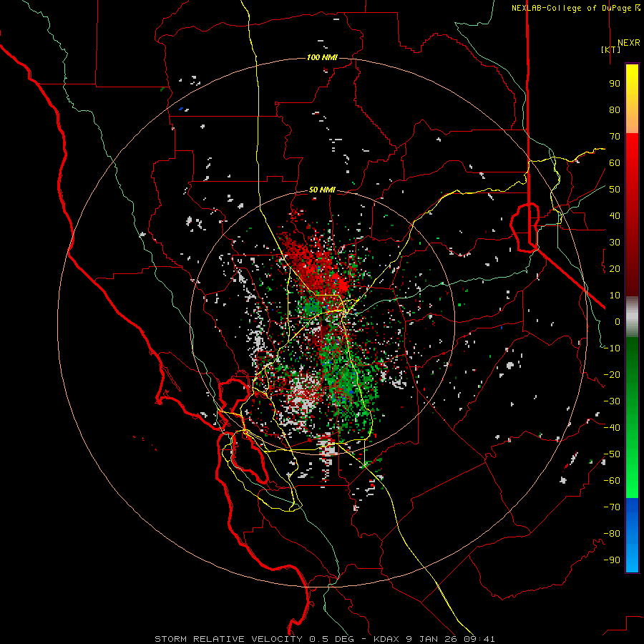Click the -70 value on velocity scale
Screen dimensions: 644x644
(612, 507)
